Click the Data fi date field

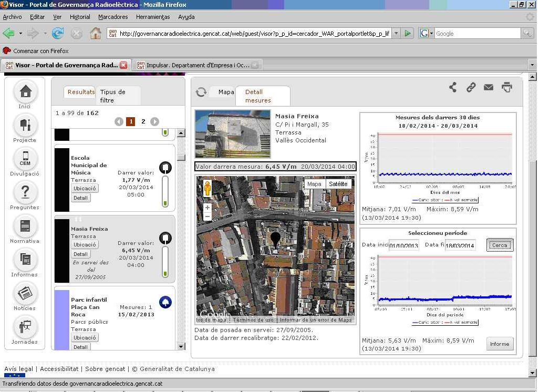coord(460,245)
